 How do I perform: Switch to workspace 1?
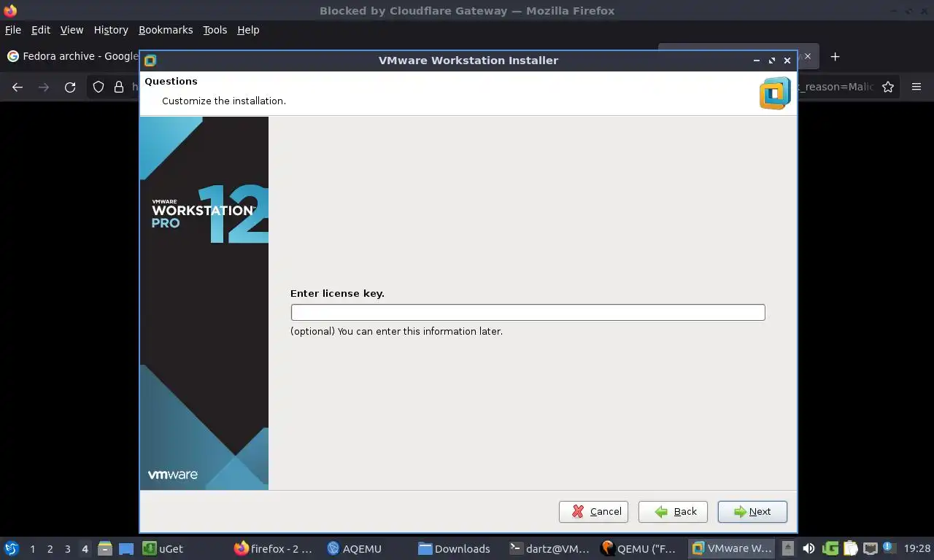click(32, 549)
